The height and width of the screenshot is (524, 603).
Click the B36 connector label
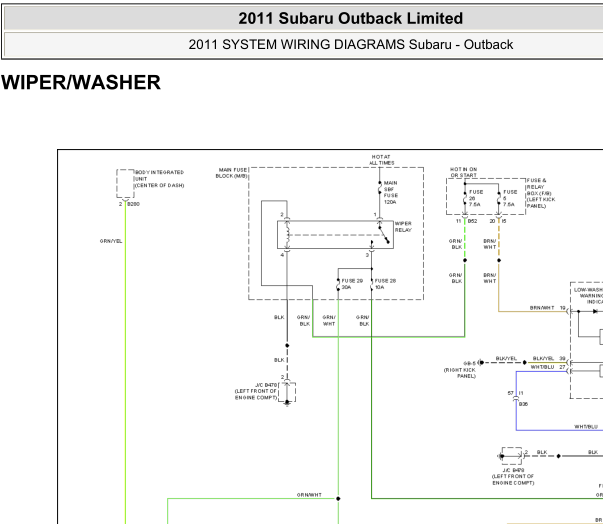[x=523, y=404]
